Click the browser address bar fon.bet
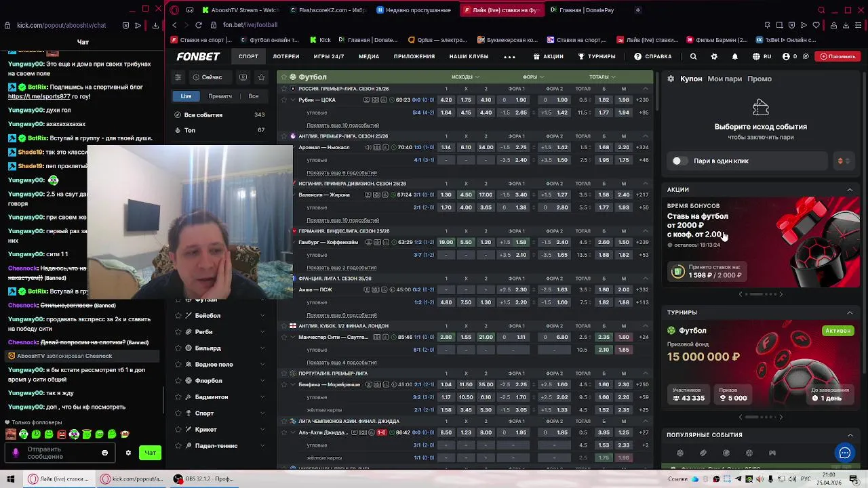The height and width of the screenshot is (488, 868). click(250, 25)
